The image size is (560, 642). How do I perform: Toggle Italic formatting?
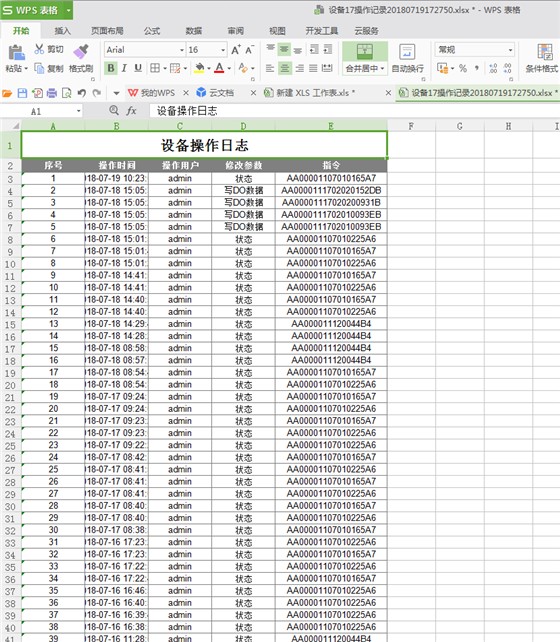point(124,68)
